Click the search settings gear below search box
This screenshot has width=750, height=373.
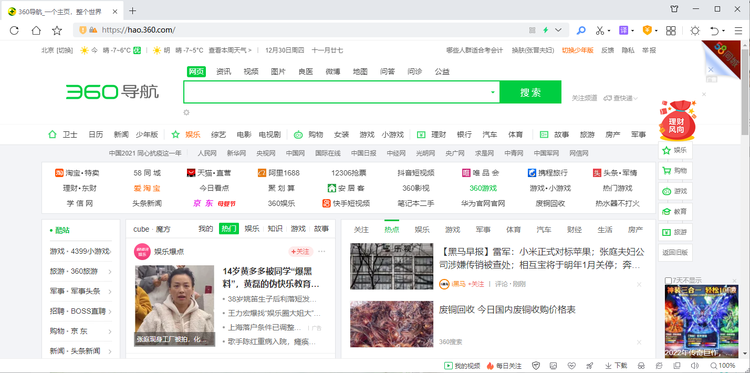187,112
